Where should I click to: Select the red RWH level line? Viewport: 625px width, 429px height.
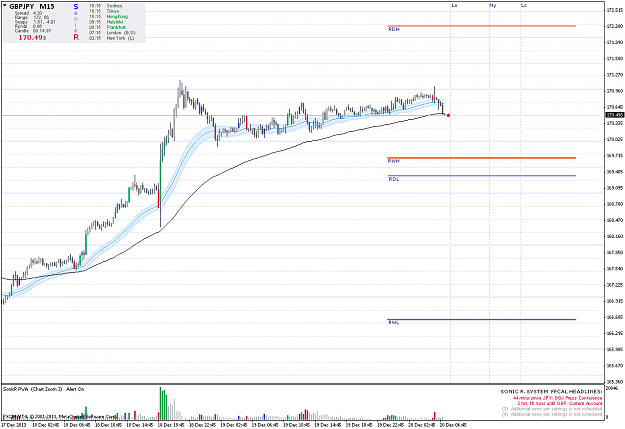[x=482, y=158]
